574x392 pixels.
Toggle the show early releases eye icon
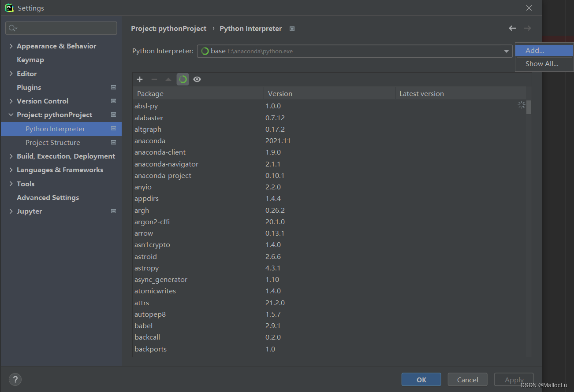click(x=197, y=79)
